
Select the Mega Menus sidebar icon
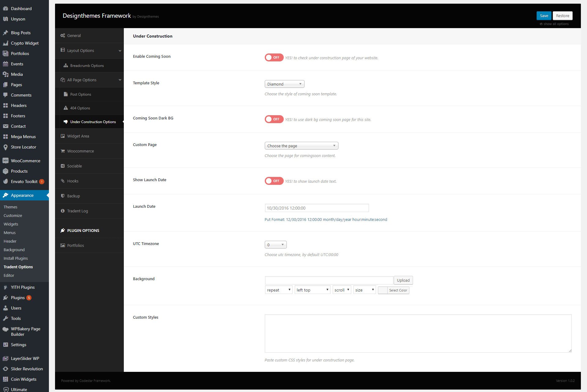pyautogui.click(x=6, y=137)
